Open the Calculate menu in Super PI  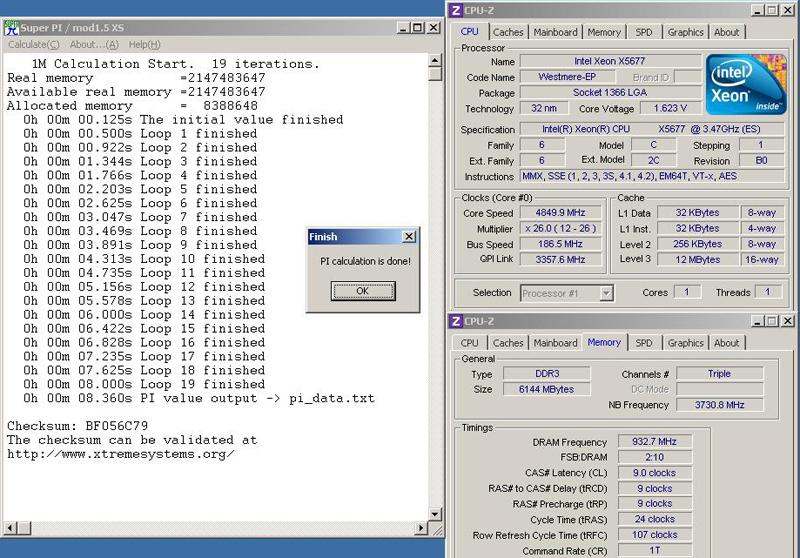(x=34, y=45)
